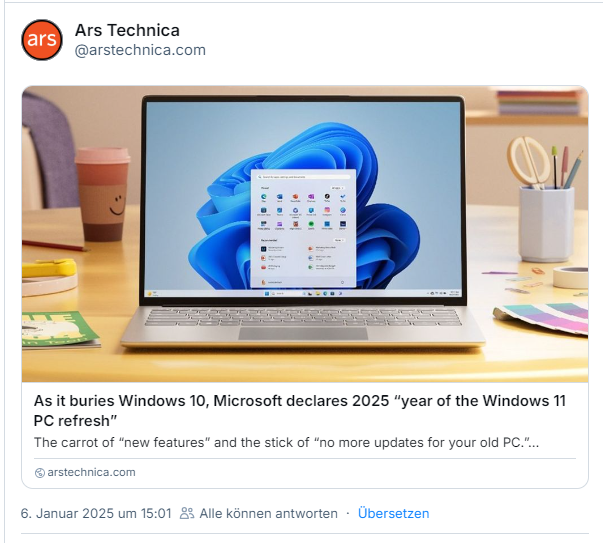Open the Ars Technica profile avatar
Viewport: 603px width, 543px height.
(x=42, y=40)
